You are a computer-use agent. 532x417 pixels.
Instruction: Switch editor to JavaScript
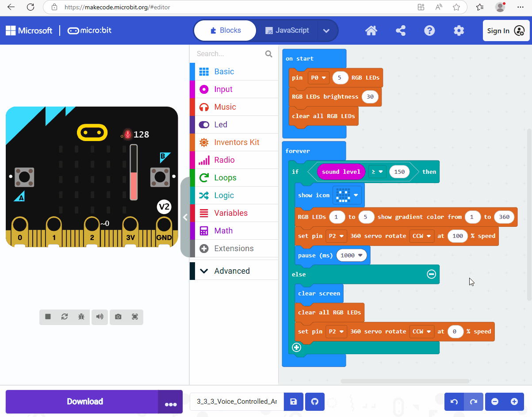coord(287,31)
